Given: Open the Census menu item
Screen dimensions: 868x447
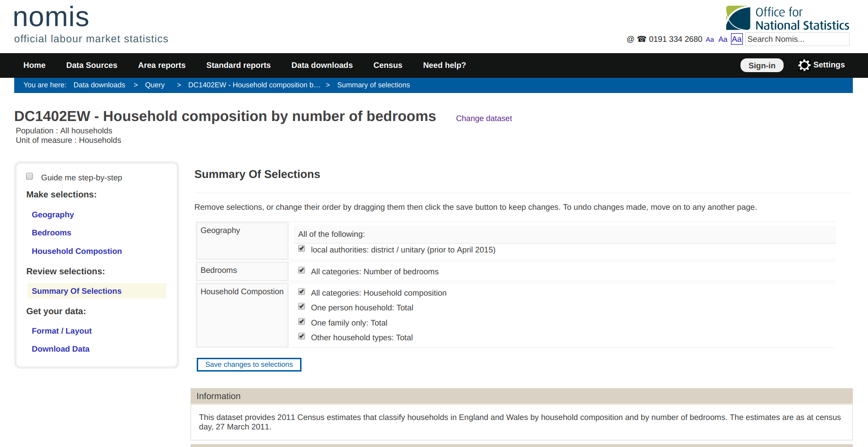Looking at the screenshot, I should [x=387, y=65].
